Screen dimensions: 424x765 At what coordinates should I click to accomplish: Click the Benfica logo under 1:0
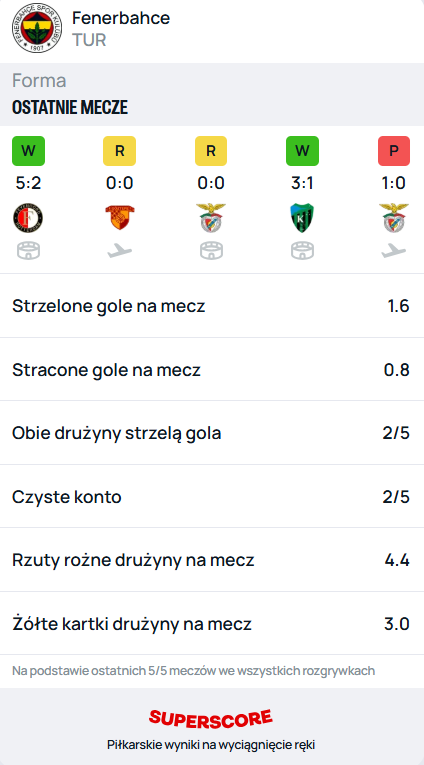tap(394, 218)
